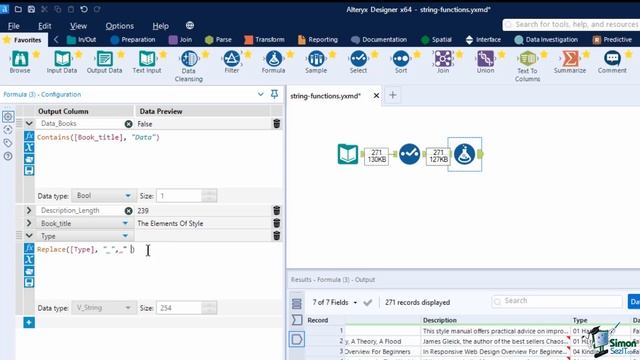This screenshot has width=640, height=360.
Task: Select the Comment tool
Action: click(612, 62)
